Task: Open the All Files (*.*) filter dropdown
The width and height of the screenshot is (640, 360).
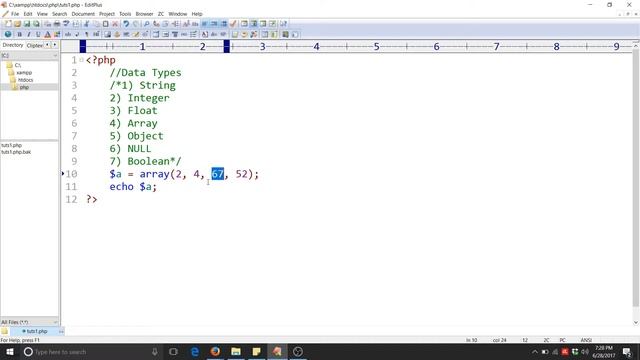Action: [29, 322]
